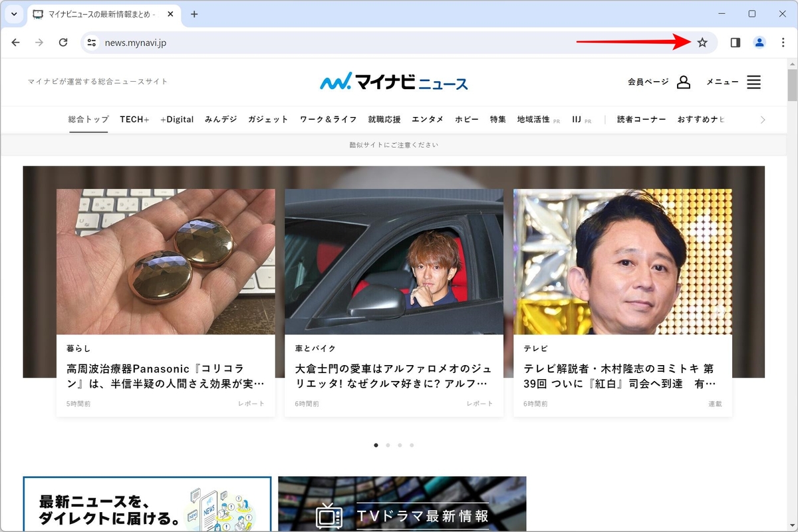Open the みんデジ category
The image size is (798, 532).
coord(221,120)
